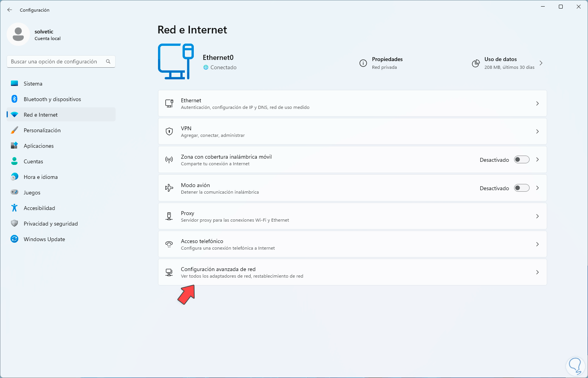Click the Juegos controller icon
Screen dimensions: 588x378
point(14,192)
